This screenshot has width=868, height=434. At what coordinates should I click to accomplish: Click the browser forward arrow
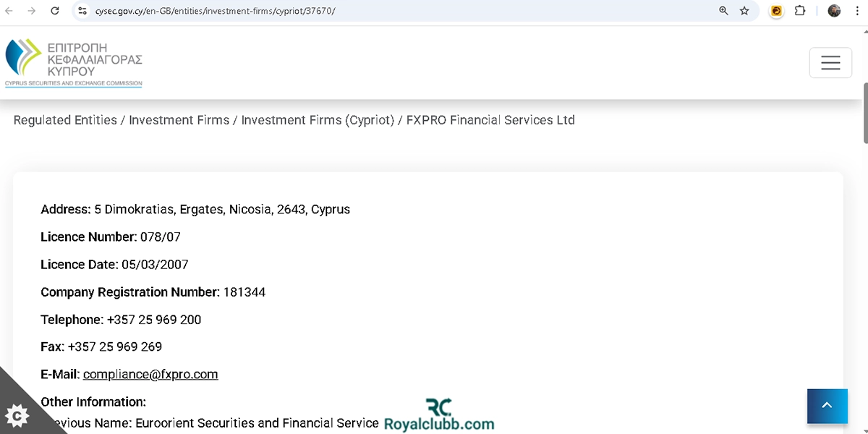click(x=31, y=11)
